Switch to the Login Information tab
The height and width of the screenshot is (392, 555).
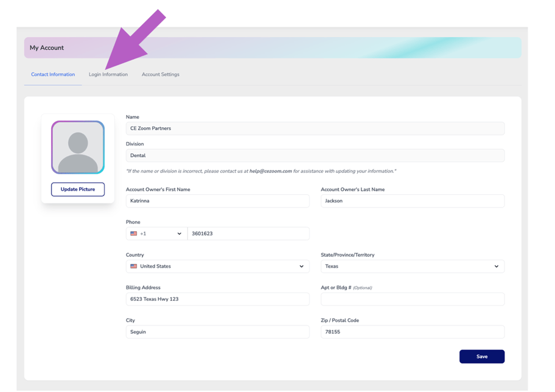(108, 74)
